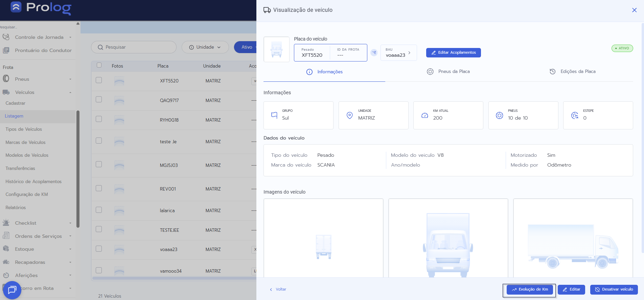
Task: Click the Evolução de Km button
Action: click(x=530, y=290)
